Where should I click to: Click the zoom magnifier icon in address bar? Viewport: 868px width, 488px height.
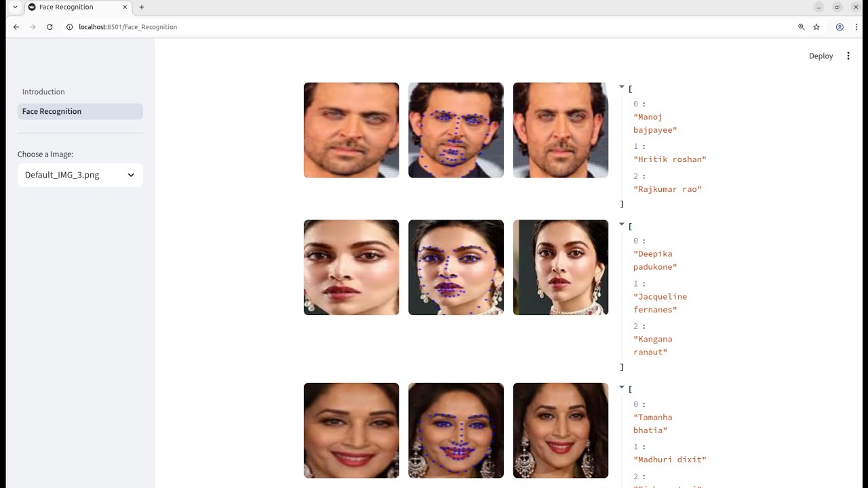pos(802,27)
